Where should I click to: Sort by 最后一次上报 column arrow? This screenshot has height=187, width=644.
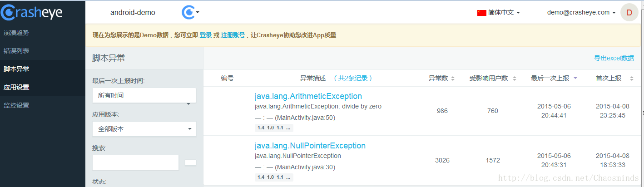click(575, 78)
